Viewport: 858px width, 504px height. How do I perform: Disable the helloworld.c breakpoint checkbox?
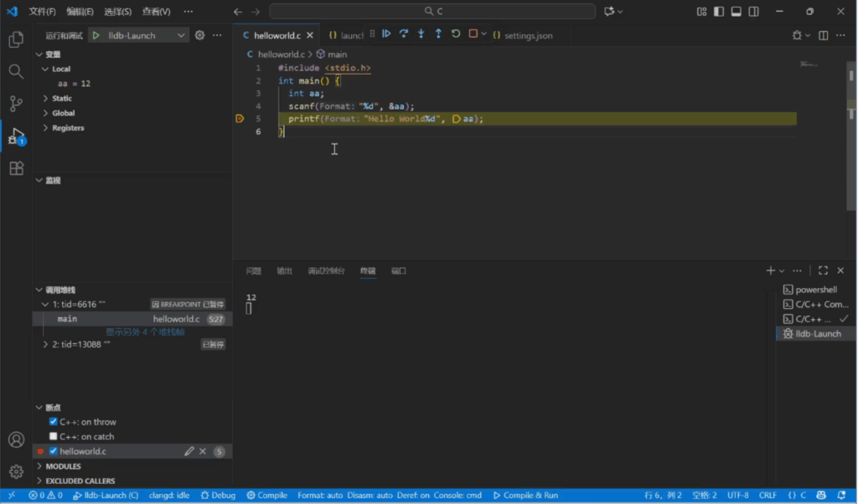(54, 451)
